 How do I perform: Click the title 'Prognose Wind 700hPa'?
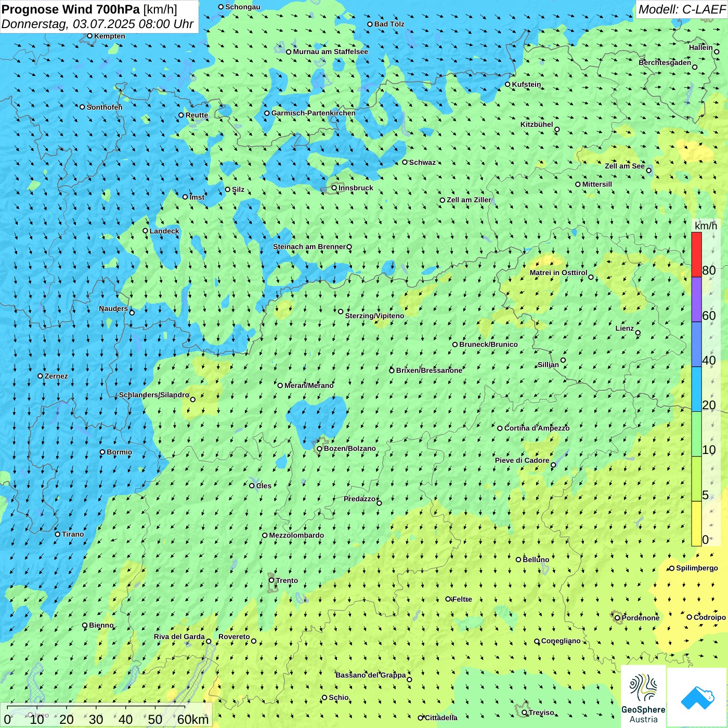(71, 9)
